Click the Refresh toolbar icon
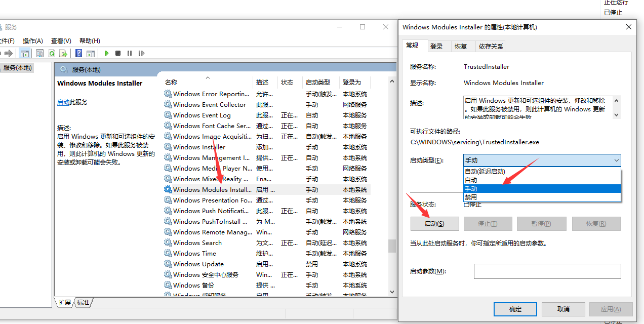 [x=52, y=53]
